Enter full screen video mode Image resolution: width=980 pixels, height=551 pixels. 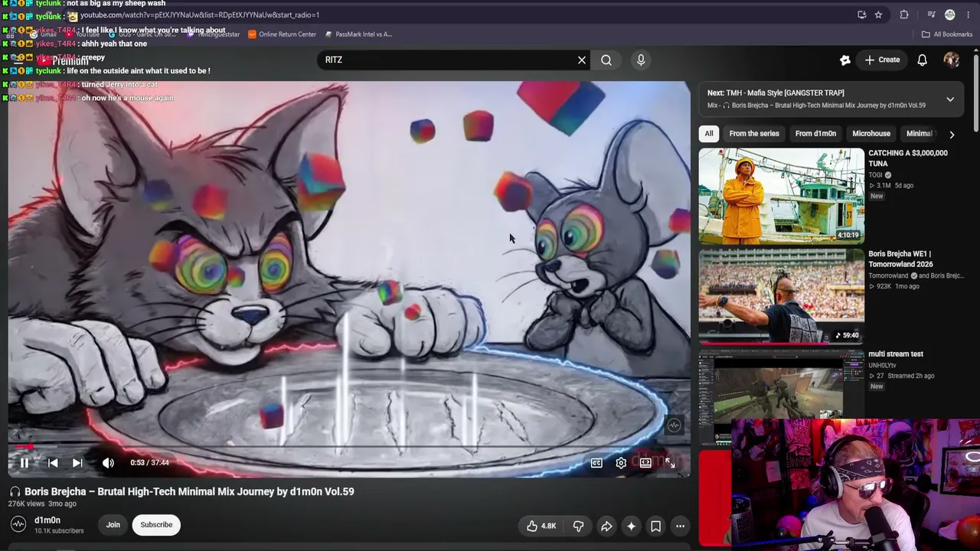(x=670, y=462)
